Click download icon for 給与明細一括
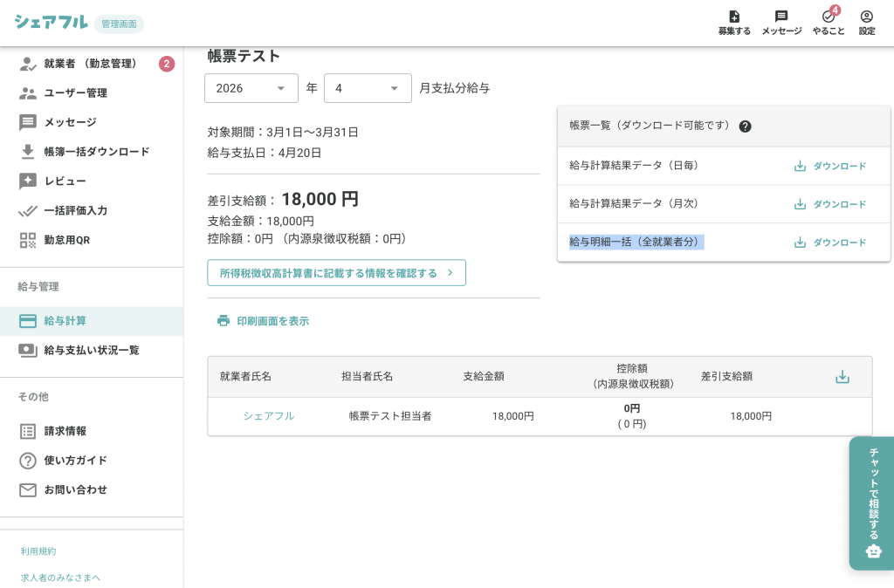The width and height of the screenshot is (894, 588). tap(800, 243)
